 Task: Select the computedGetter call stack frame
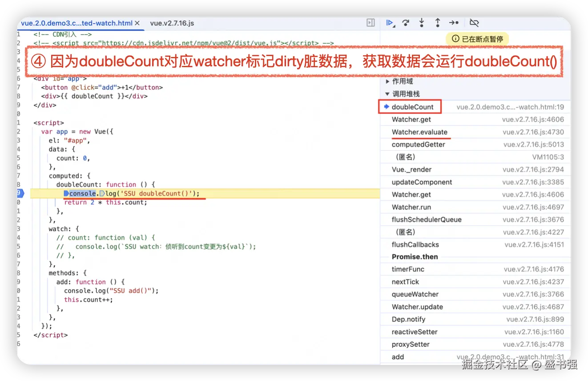click(x=475, y=145)
